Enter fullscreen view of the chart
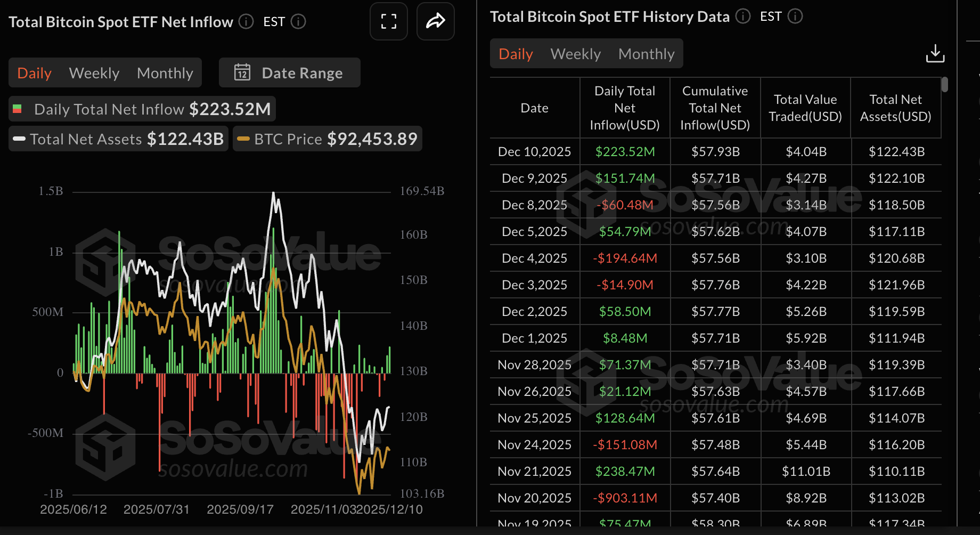The image size is (980, 535). click(x=388, y=21)
